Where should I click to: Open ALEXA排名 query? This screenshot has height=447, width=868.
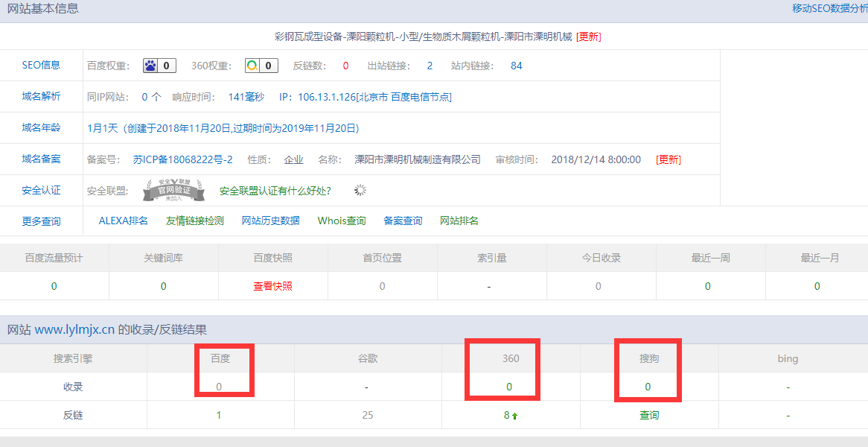point(124,221)
